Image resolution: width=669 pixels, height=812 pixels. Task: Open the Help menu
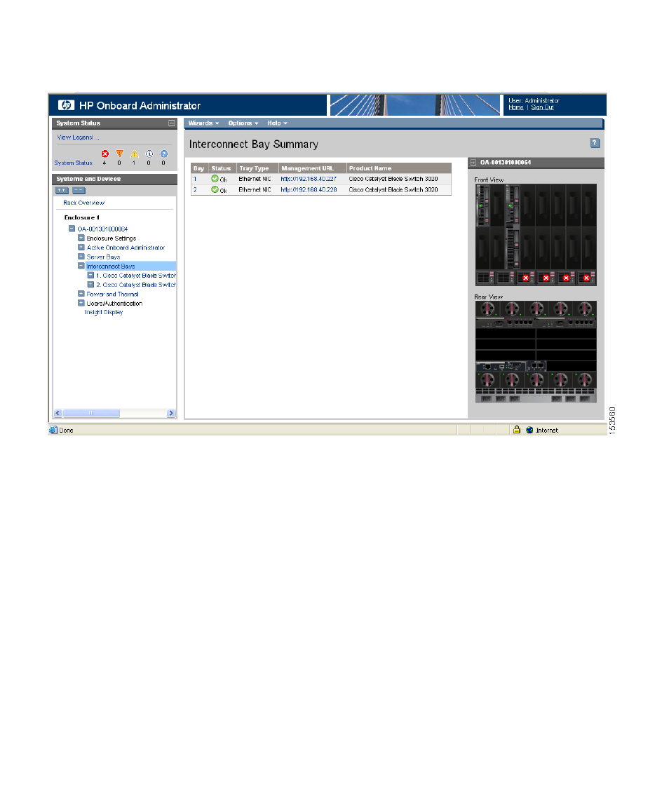click(278, 123)
